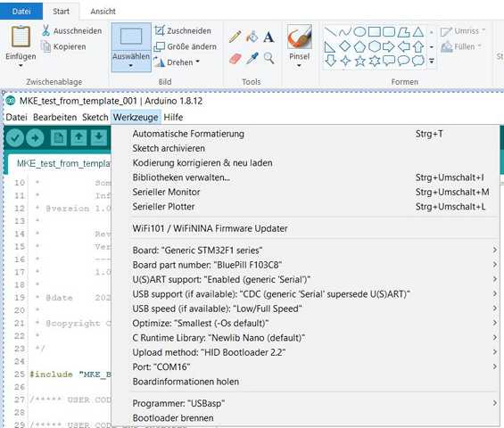504x428 pixels.
Task: Click Arduino Verify checkmark button
Action: click(x=15, y=138)
